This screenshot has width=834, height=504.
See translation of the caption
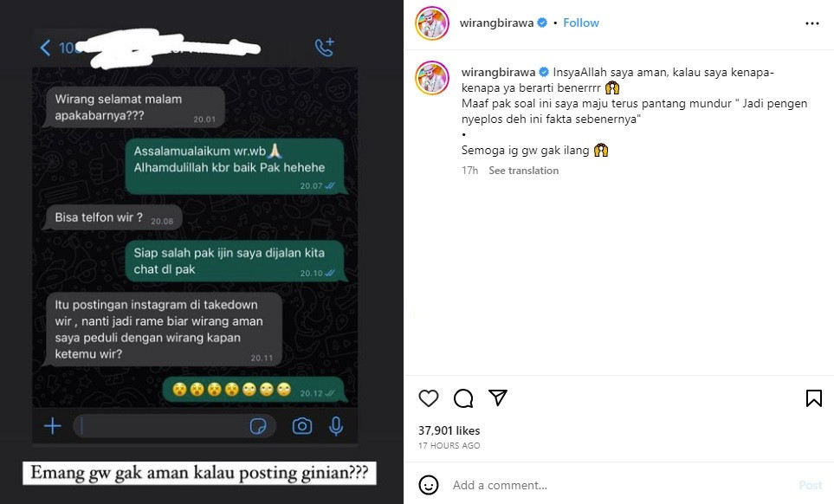click(523, 171)
